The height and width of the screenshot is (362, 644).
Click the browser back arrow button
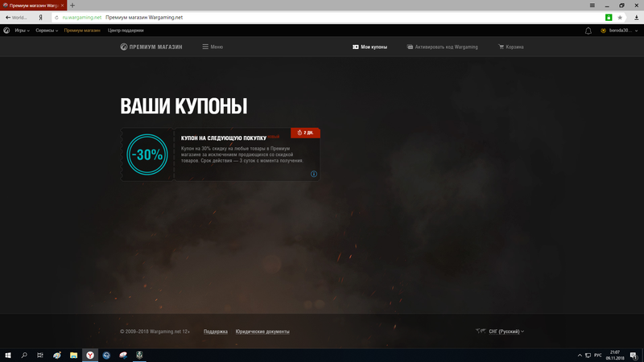(8, 17)
